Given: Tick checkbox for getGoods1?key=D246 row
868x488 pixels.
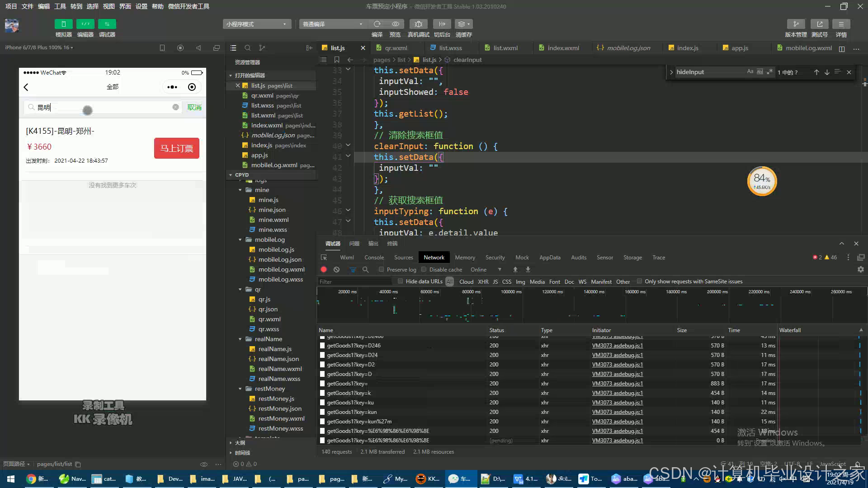Looking at the screenshot, I should point(322,346).
